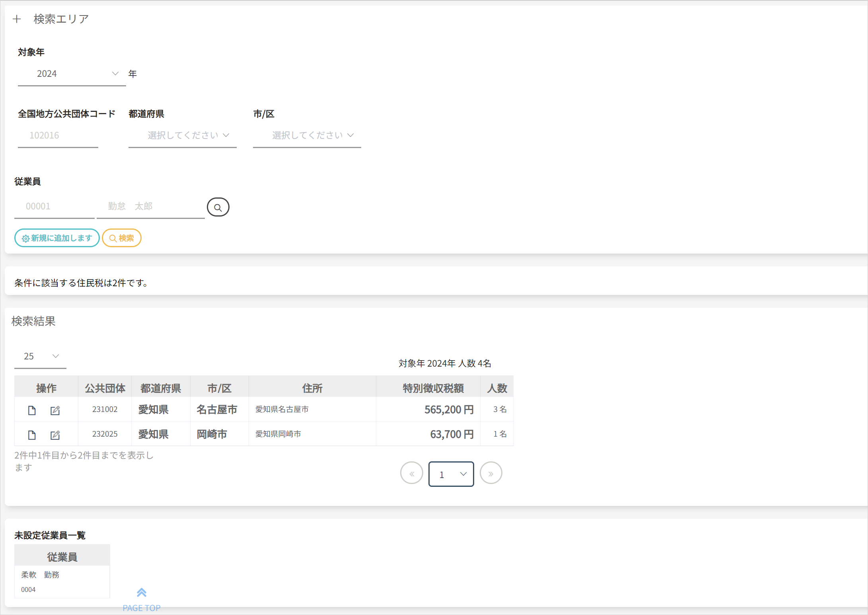Viewport: 868px width, 615px height.
Task: Click the orange 検索 button
Action: pyautogui.click(x=122, y=238)
